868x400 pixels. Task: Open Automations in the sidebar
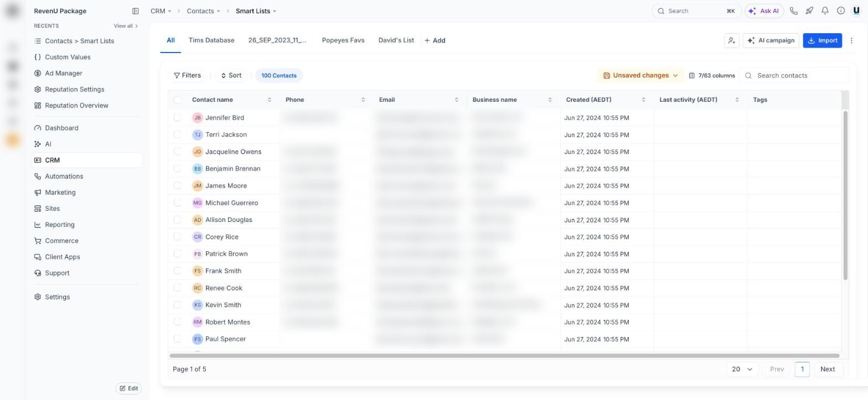64,176
